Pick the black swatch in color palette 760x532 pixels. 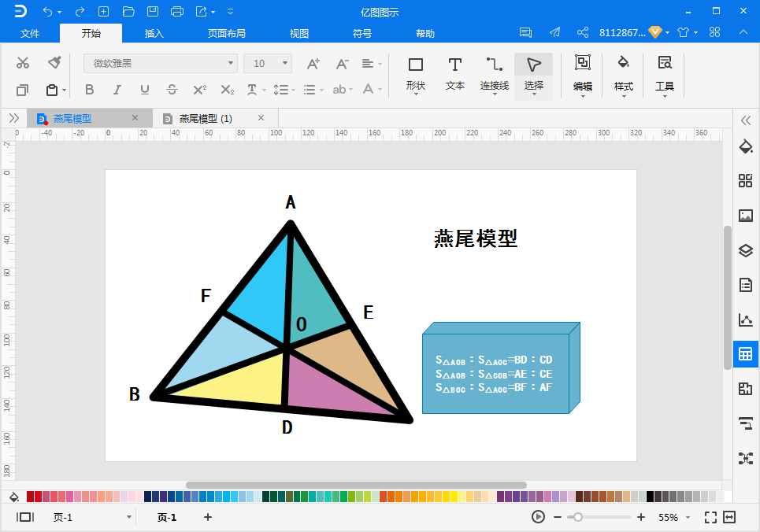click(651, 497)
